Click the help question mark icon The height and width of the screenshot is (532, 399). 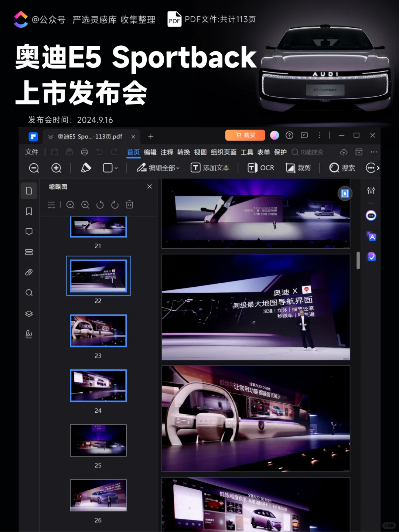click(x=290, y=135)
